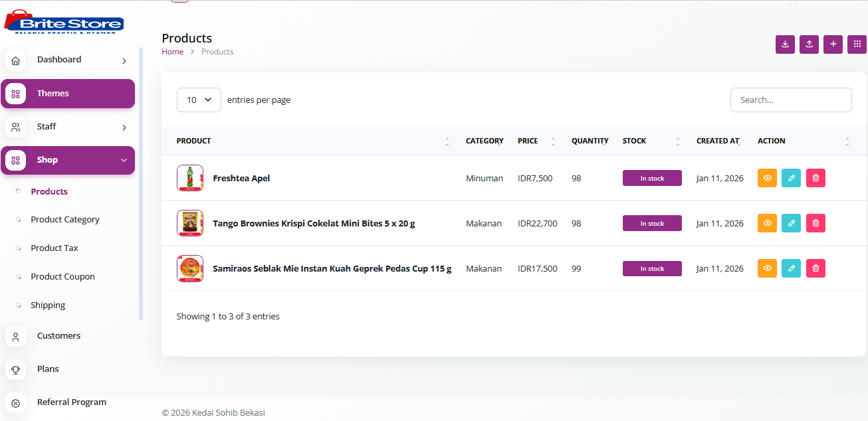This screenshot has width=868, height=421.
Task: Delete the Tango Brownies product
Action: [815, 223]
